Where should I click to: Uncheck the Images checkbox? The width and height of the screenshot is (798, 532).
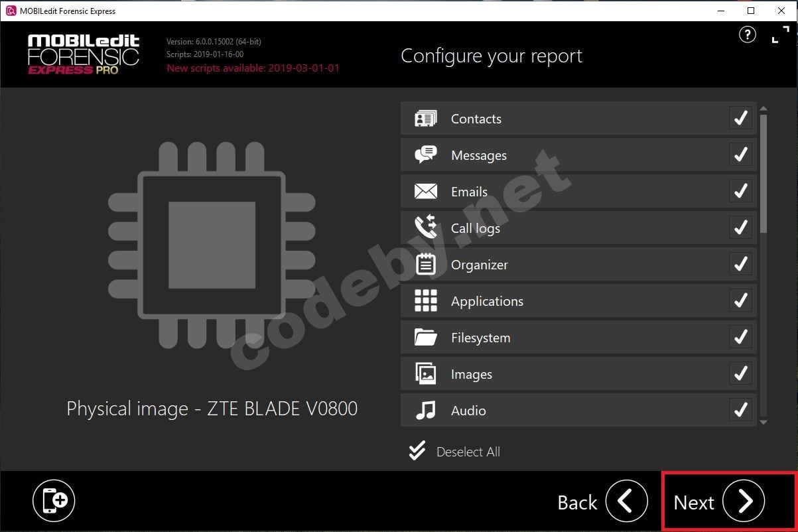tap(740, 374)
